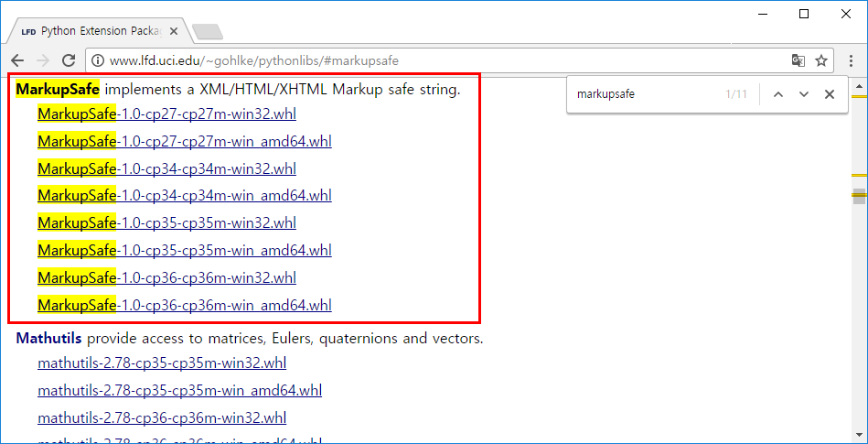Click the scrollbar up arrow
This screenshot has height=444, width=868.
click(x=859, y=86)
